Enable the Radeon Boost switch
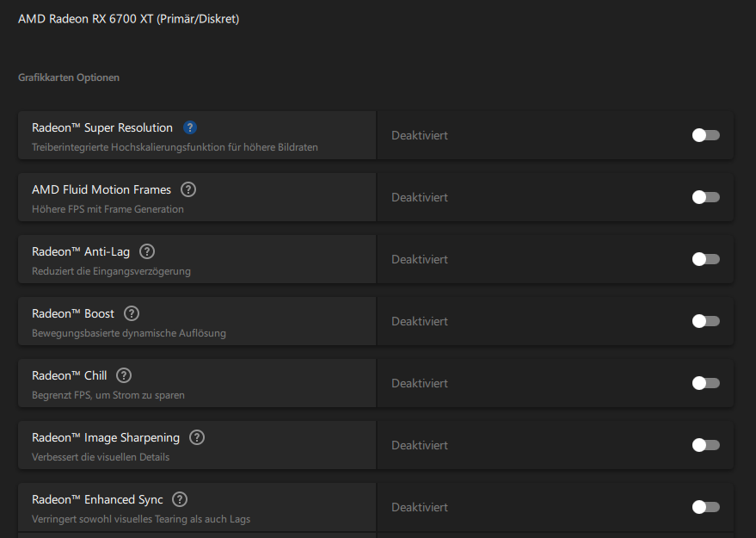This screenshot has width=756, height=538. pyautogui.click(x=705, y=321)
